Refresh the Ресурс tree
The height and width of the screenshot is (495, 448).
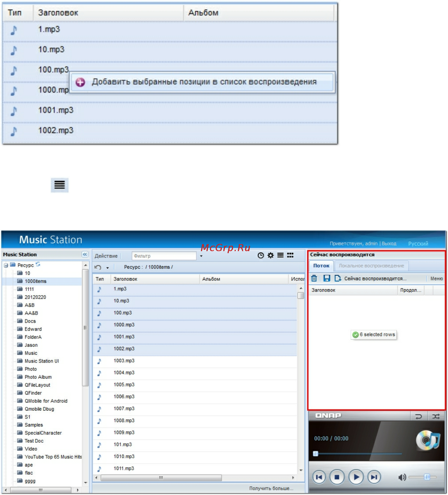pos(38,264)
